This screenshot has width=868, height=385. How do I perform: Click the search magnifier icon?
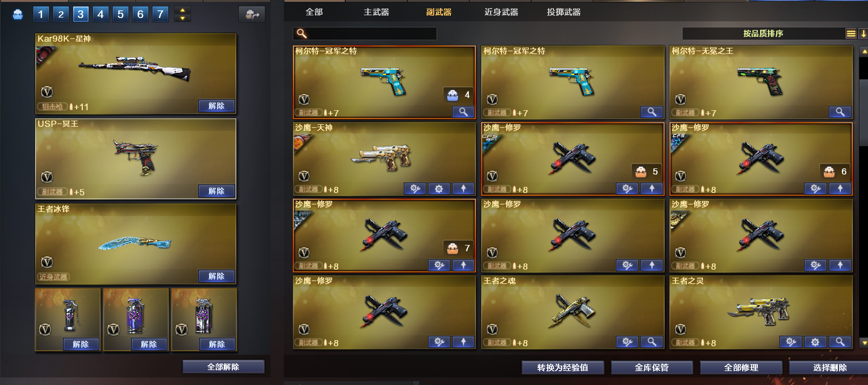(x=301, y=34)
